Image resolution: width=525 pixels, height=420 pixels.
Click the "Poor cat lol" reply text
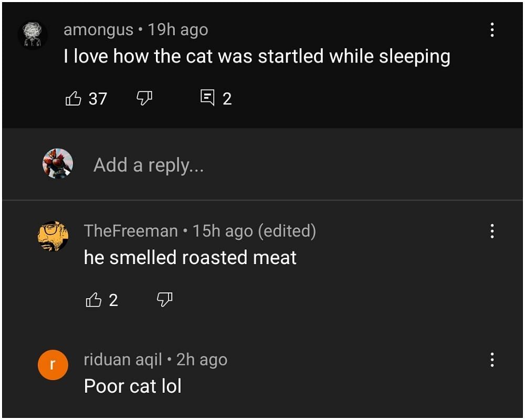133,386
